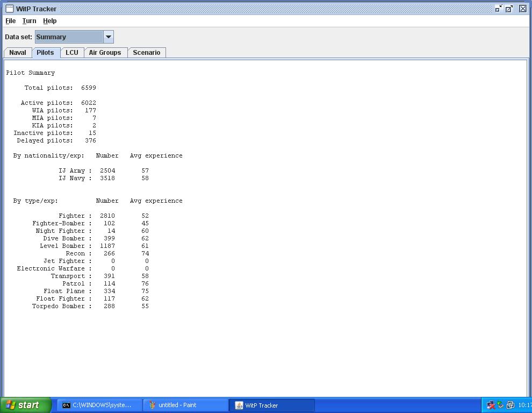The width and height of the screenshot is (532, 413).
Task: Click the Active pilots value 6022
Action: click(89, 103)
